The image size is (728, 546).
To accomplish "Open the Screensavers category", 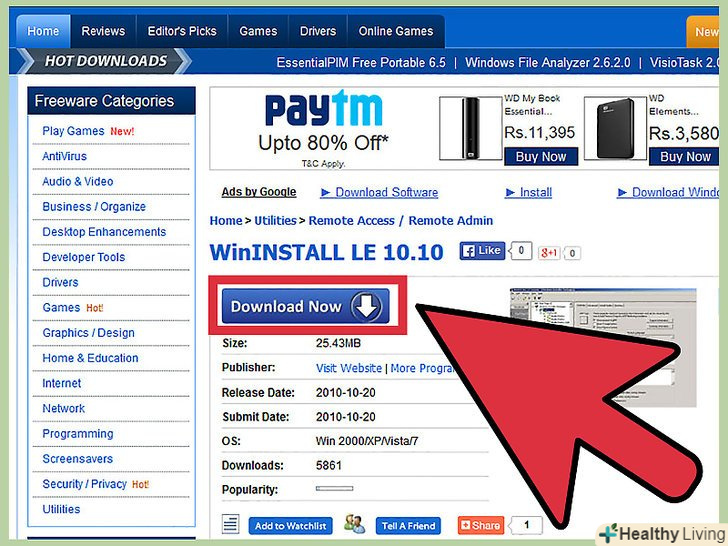I will pos(78,459).
